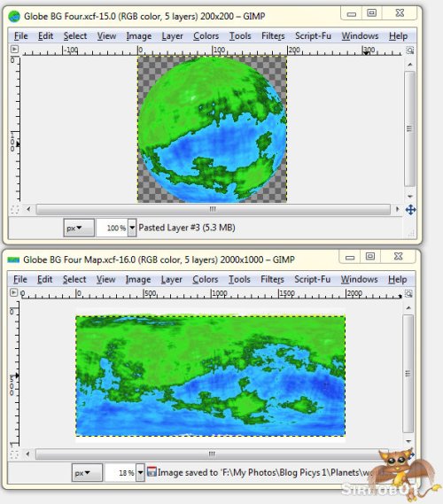Open Select menu in Globe BG Four window
The image size is (443, 504).
pyautogui.click(x=75, y=36)
